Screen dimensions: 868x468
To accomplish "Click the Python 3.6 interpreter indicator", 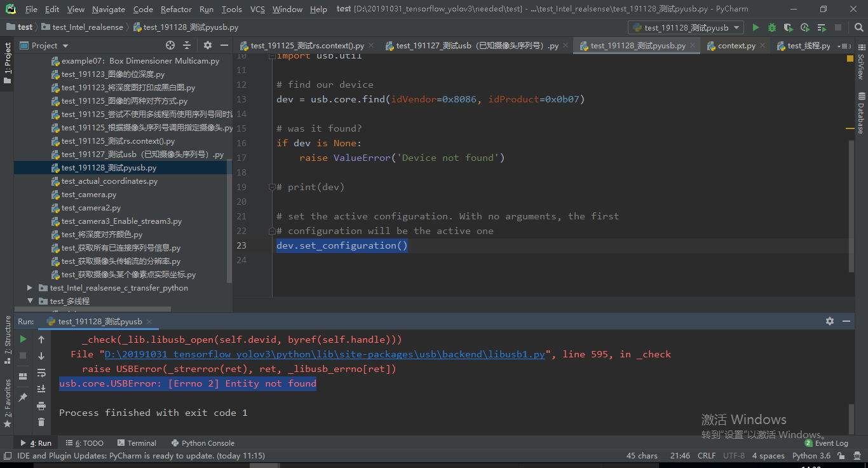I will pos(811,455).
